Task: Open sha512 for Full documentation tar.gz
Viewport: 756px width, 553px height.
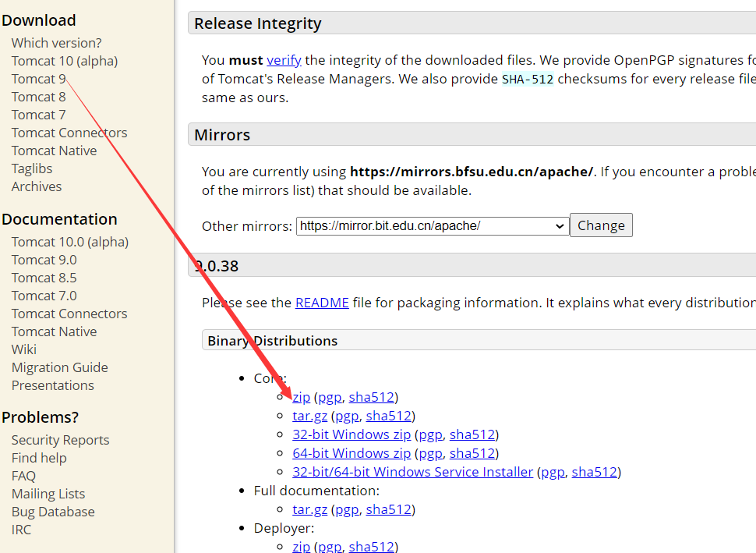Action: click(x=389, y=509)
